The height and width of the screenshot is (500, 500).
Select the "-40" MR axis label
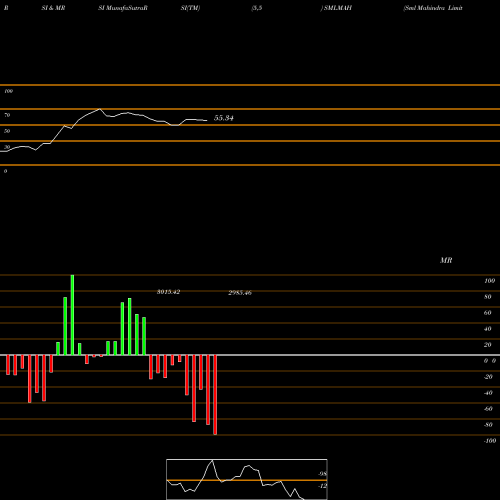tap(488, 393)
